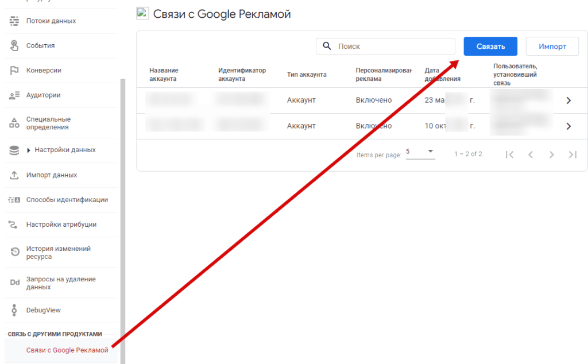Screen dimensions: 588x364
Task: Click the data settings database icon
Action: (14, 150)
